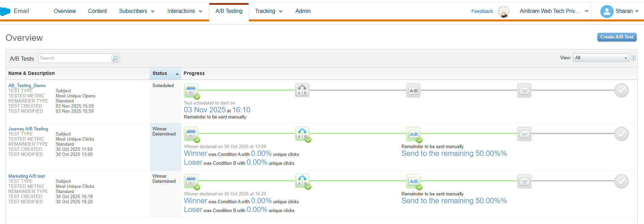Click the search magnifier icon in A/B Tests
Screen dimensions: 644x224
click(x=115, y=58)
